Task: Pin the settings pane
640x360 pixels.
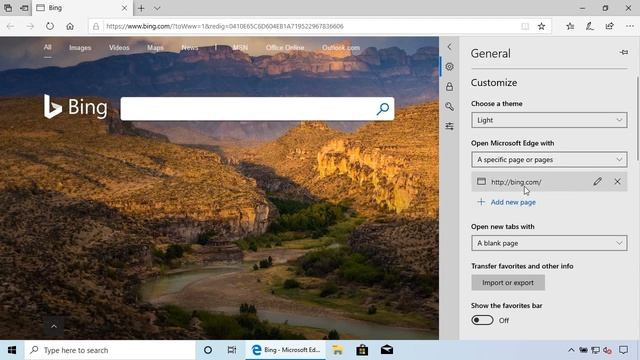Action: (624, 52)
